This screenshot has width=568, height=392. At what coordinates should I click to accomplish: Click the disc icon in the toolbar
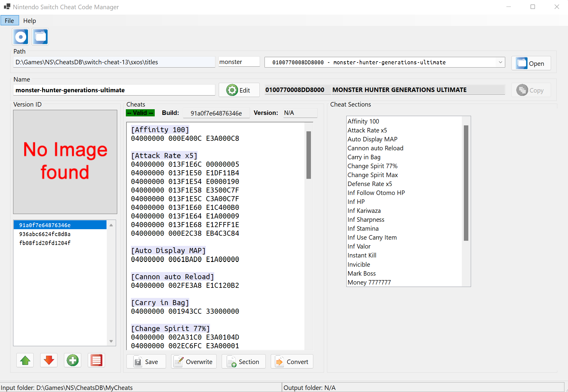(21, 37)
